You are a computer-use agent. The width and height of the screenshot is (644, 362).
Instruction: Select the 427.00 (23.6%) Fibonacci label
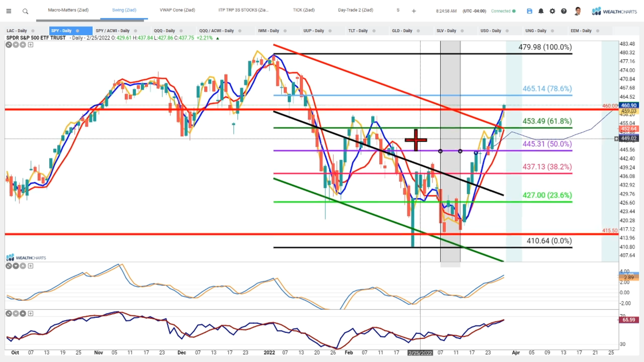(547, 195)
